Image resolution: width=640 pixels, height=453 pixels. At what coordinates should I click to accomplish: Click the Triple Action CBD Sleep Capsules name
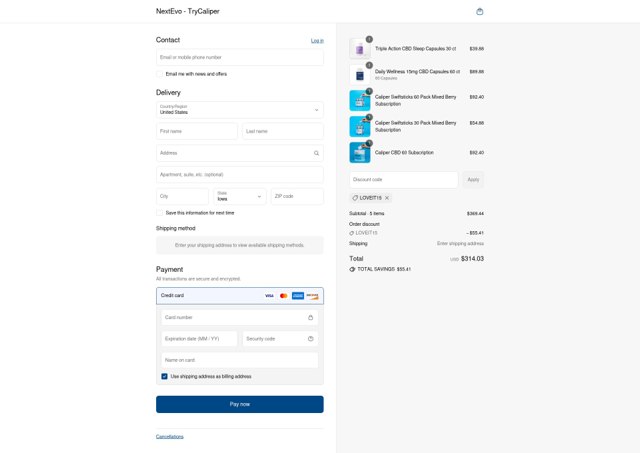pyautogui.click(x=416, y=49)
